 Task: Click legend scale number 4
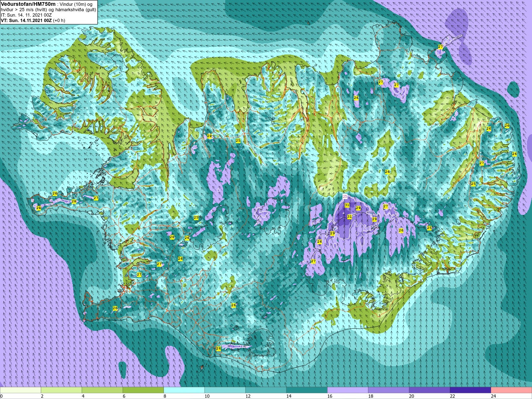pos(83,396)
